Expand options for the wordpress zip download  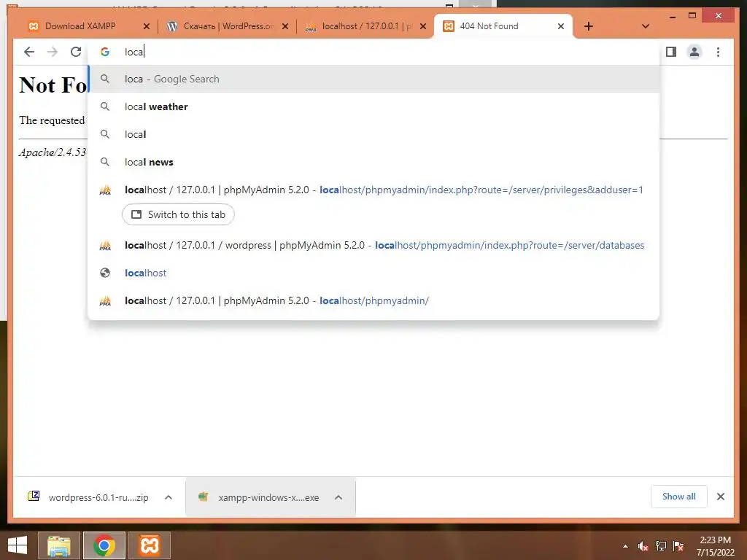pyautogui.click(x=169, y=497)
